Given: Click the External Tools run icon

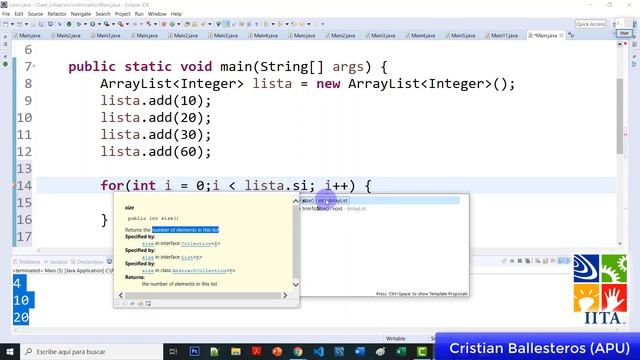Looking at the screenshot, I should pyautogui.click(x=120, y=24).
